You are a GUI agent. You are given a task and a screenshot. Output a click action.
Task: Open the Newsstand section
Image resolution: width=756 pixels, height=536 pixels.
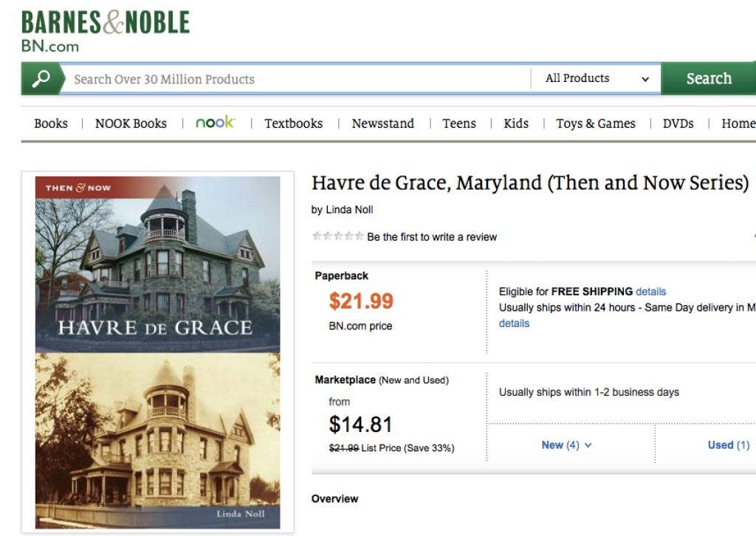[382, 123]
